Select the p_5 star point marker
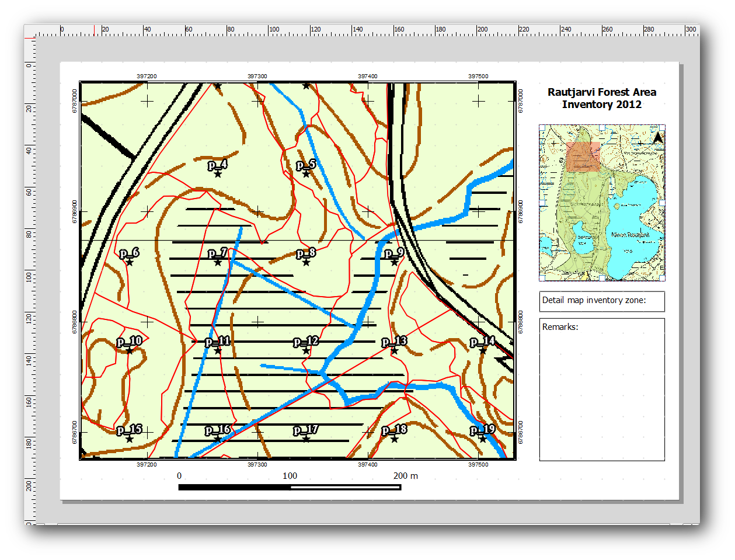The image size is (735, 560). [306, 174]
